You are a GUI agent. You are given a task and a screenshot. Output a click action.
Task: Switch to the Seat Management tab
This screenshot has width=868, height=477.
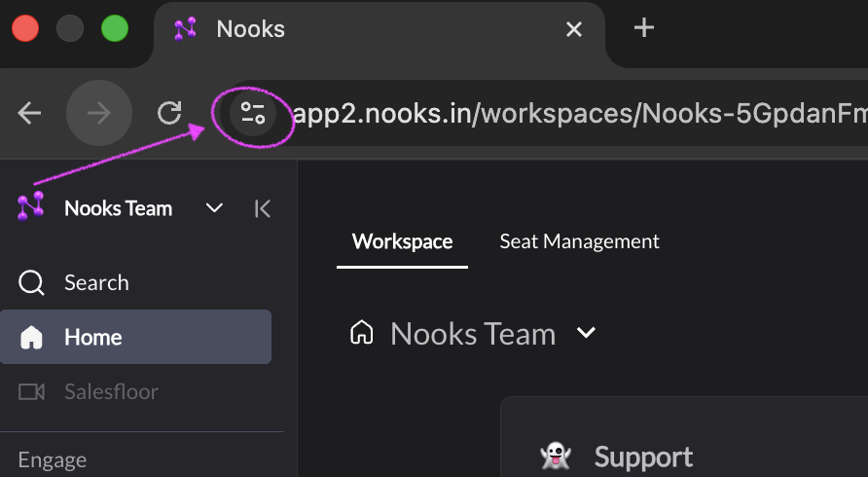579,241
